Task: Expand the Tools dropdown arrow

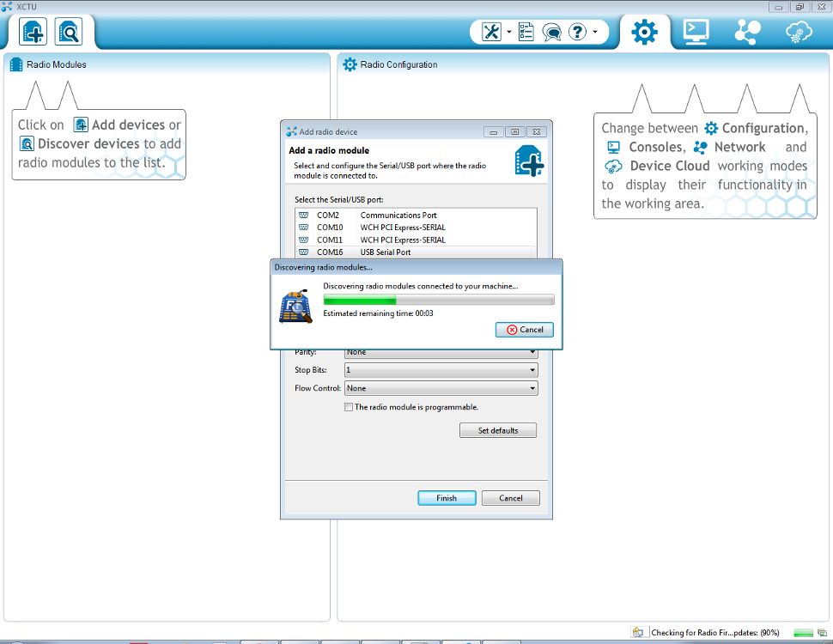Action: point(509,32)
